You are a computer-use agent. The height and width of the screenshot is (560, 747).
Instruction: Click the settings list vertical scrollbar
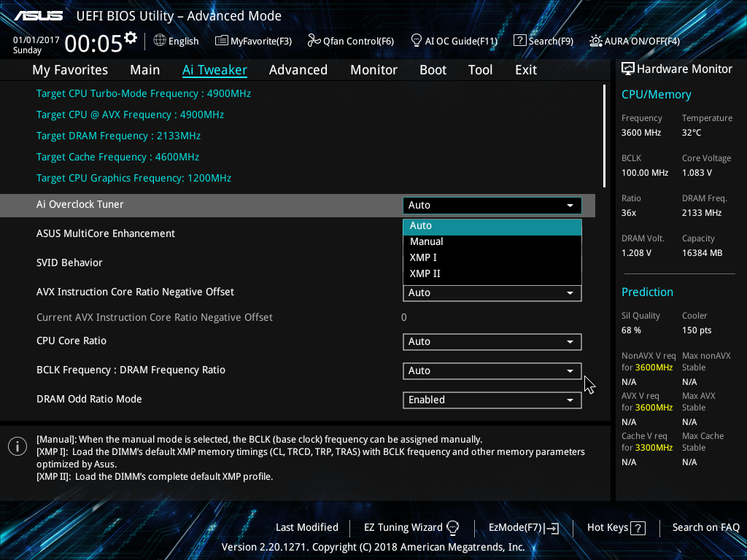[x=604, y=136]
